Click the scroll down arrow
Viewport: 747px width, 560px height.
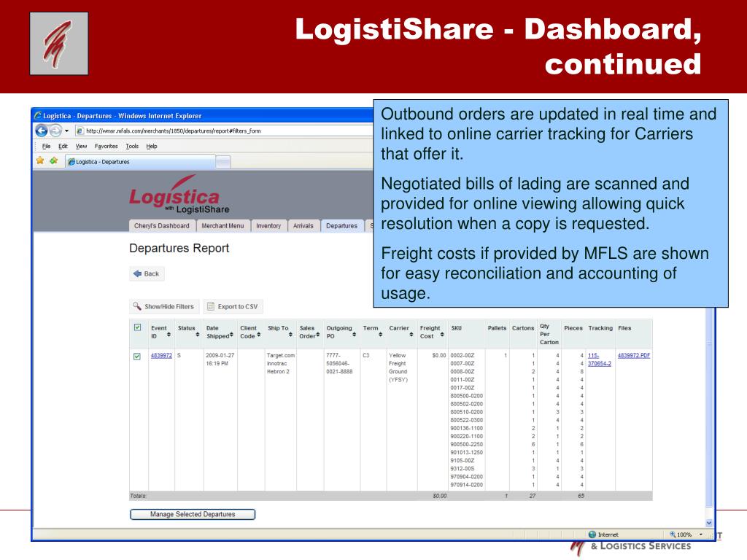709,523
